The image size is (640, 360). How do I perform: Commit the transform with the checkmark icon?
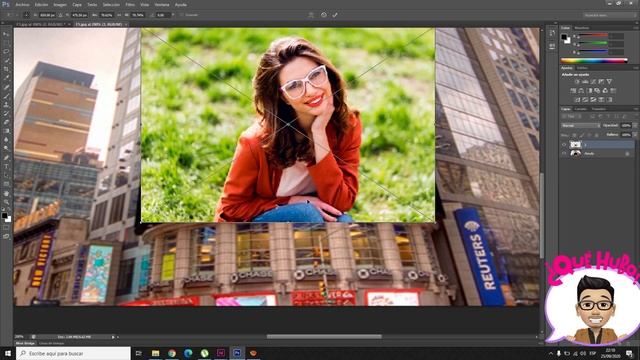click(335, 15)
